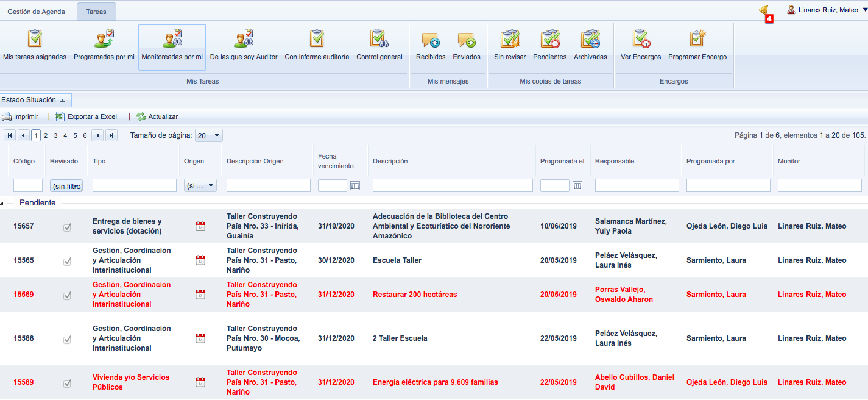The image size is (868, 400).
Task: Open the Estado Situación dropdown
Action: click(x=35, y=100)
